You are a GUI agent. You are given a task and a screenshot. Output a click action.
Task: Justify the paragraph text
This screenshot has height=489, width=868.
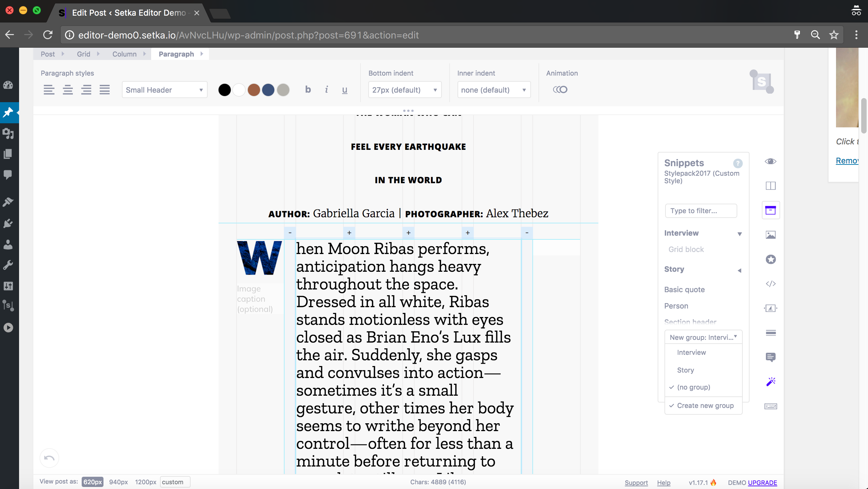(x=105, y=90)
